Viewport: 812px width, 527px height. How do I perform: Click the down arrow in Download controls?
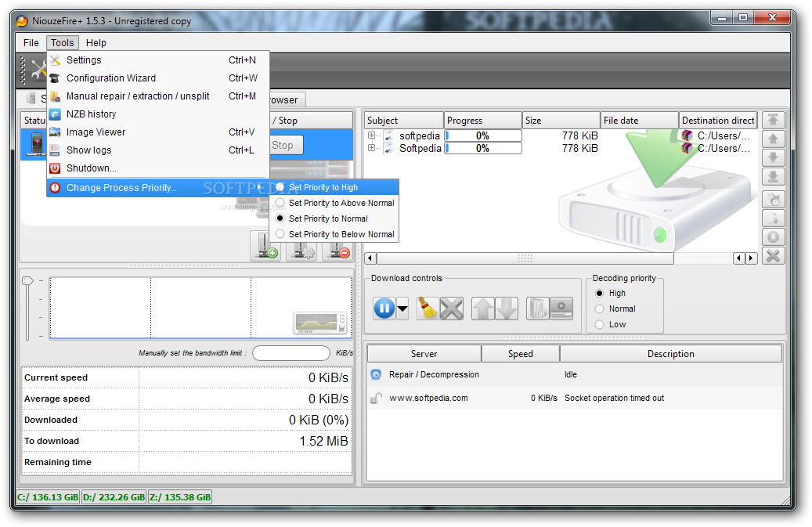point(507,309)
